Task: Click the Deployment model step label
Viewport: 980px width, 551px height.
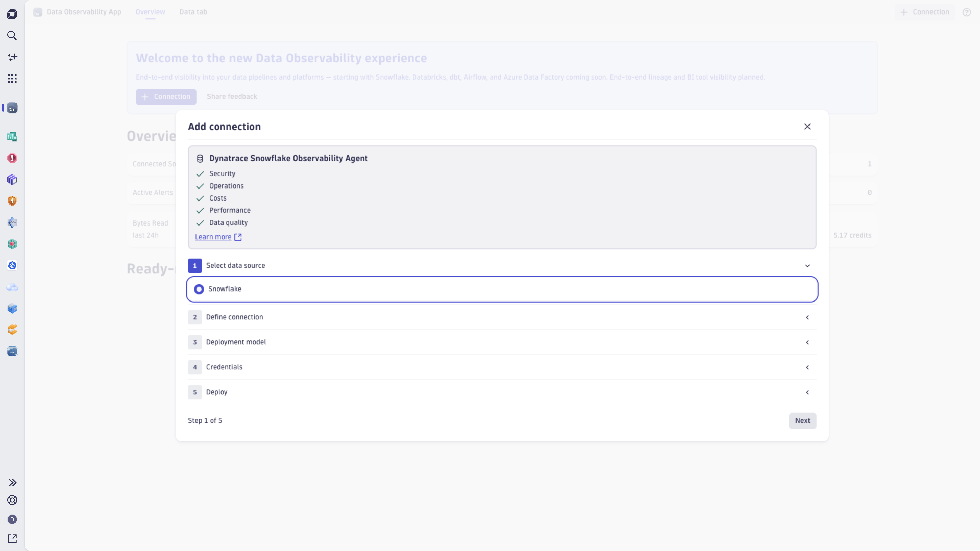Action: [x=236, y=342]
